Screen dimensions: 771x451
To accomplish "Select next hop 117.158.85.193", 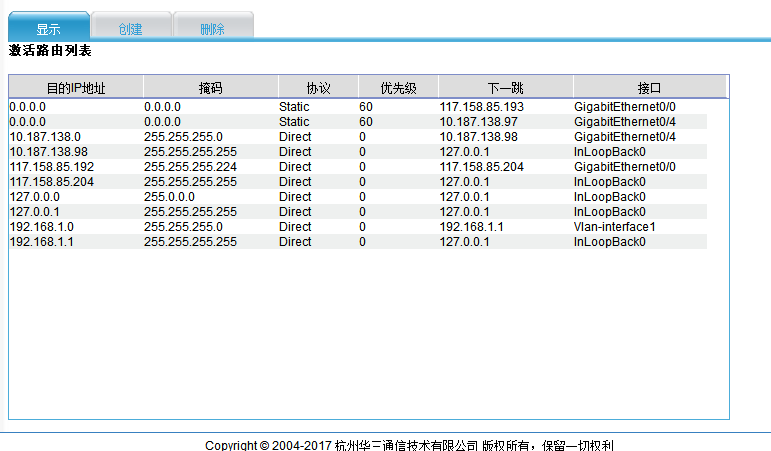I will 481,107.
